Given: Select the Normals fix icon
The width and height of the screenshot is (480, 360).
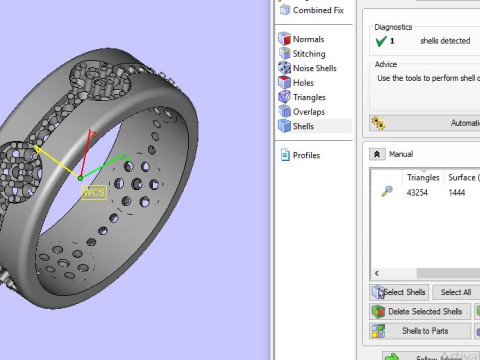Looking at the screenshot, I should 284,39.
